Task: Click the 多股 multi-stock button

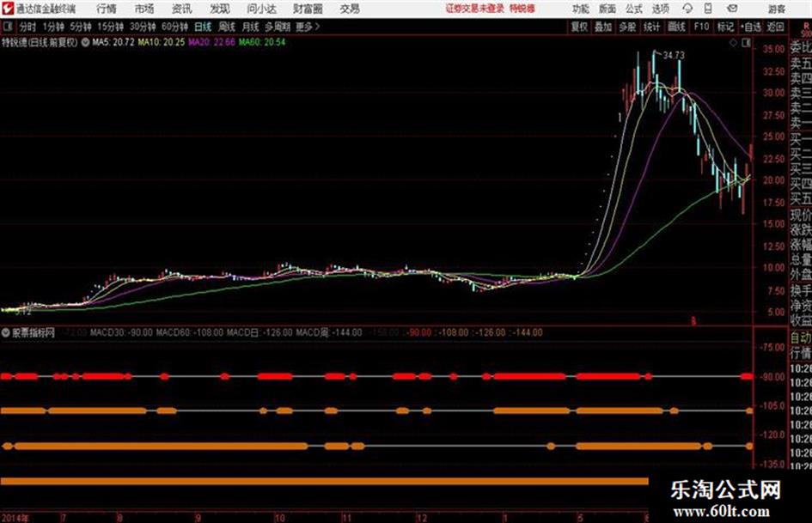Action: 627,27
